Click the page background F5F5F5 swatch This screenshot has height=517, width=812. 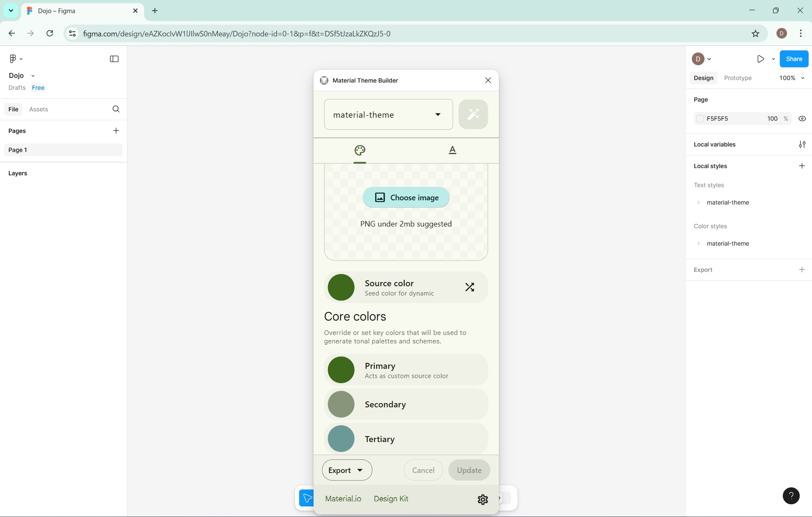click(x=700, y=119)
